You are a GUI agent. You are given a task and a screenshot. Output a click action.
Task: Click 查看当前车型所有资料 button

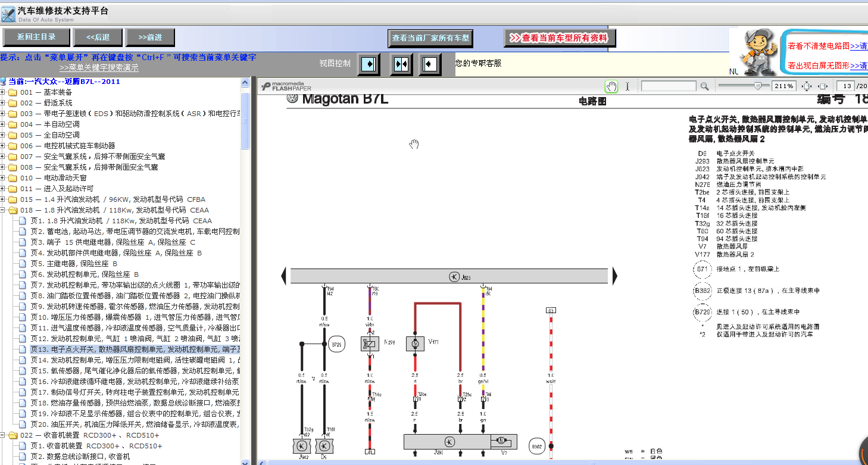click(560, 38)
